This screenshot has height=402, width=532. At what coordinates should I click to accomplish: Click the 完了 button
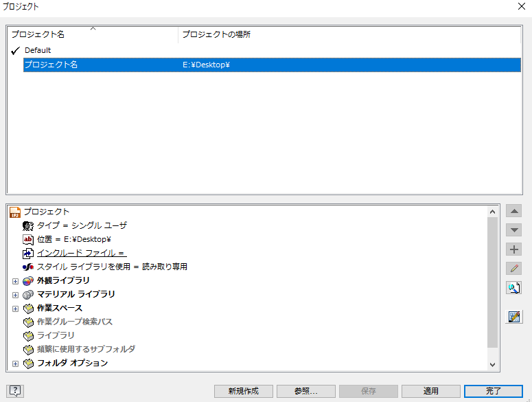[494, 391]
